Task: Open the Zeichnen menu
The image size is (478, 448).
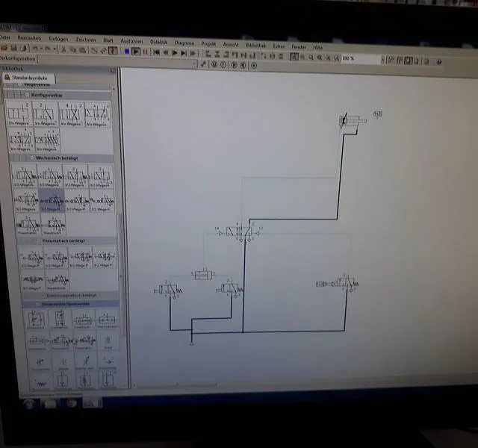Action: pos(86,40)
